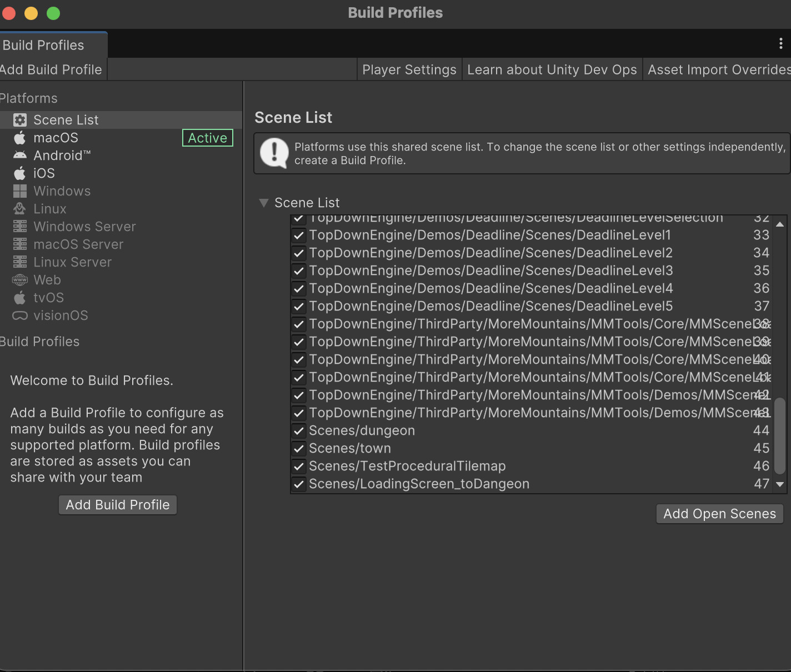The height and width of the screenshot is (672, 791).
Task: Click scene index number 36
Action: tap(762, 289)
